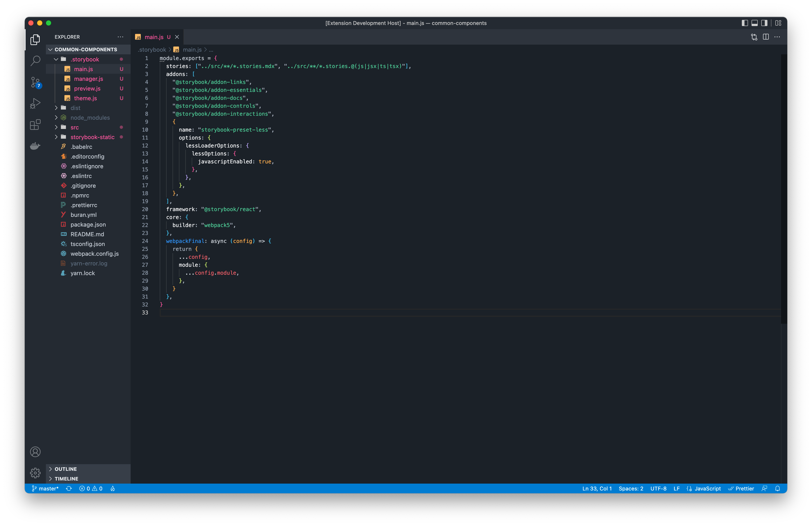Expand the OUTLINE section
Screen dimensions: 812x526
click(x=66, y=469)
